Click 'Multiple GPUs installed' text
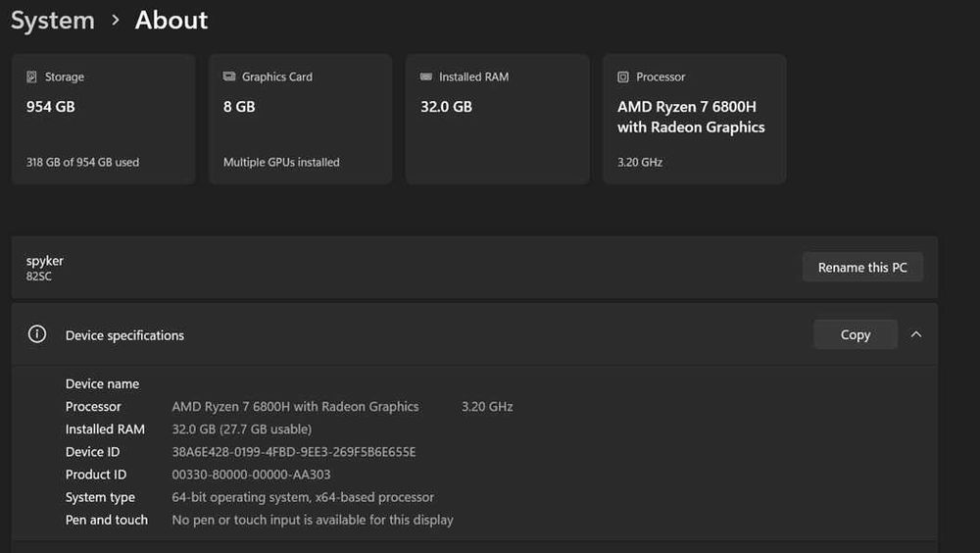980x553 pixels. 281,162
